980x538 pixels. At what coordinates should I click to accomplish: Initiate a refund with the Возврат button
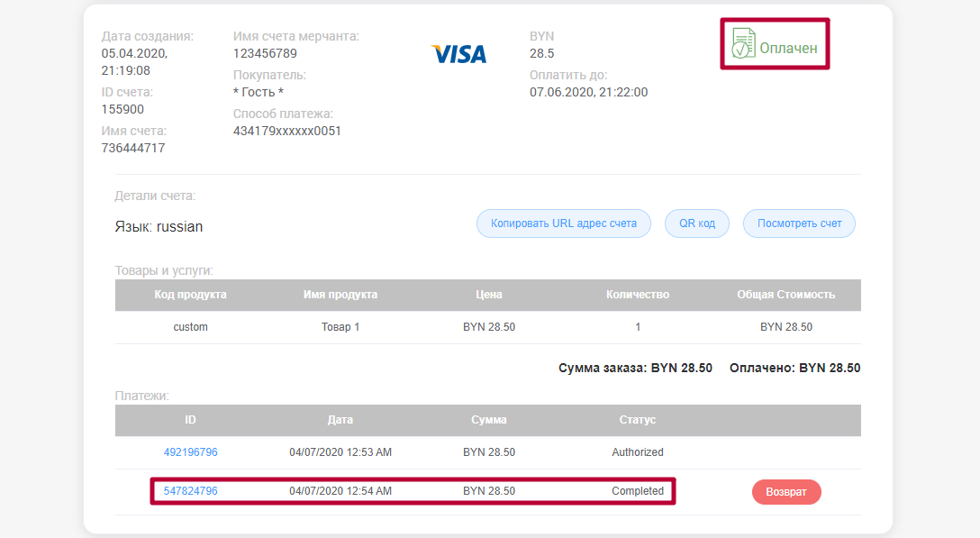(x=785, y=492)
